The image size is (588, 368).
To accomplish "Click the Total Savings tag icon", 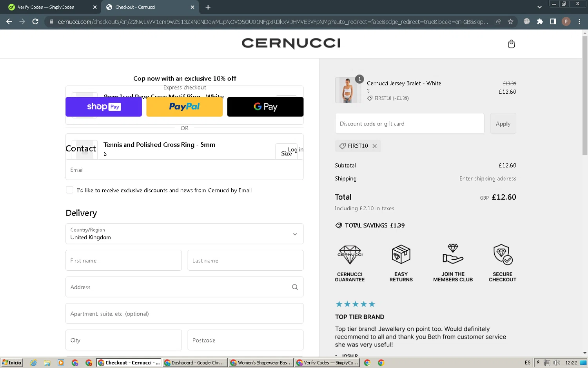I will coord(339,226).
